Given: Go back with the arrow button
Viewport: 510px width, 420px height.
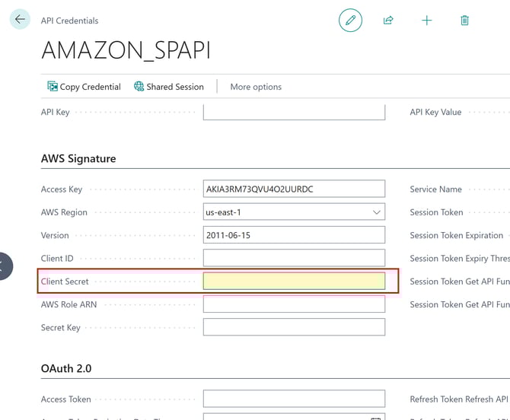Looking at the screenshot, I should point(20,20).
